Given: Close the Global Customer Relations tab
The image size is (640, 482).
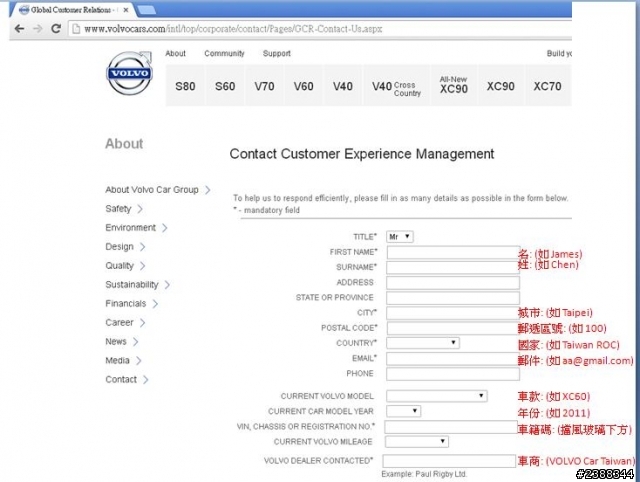Looking at the screenshot, I should (126, 10).
